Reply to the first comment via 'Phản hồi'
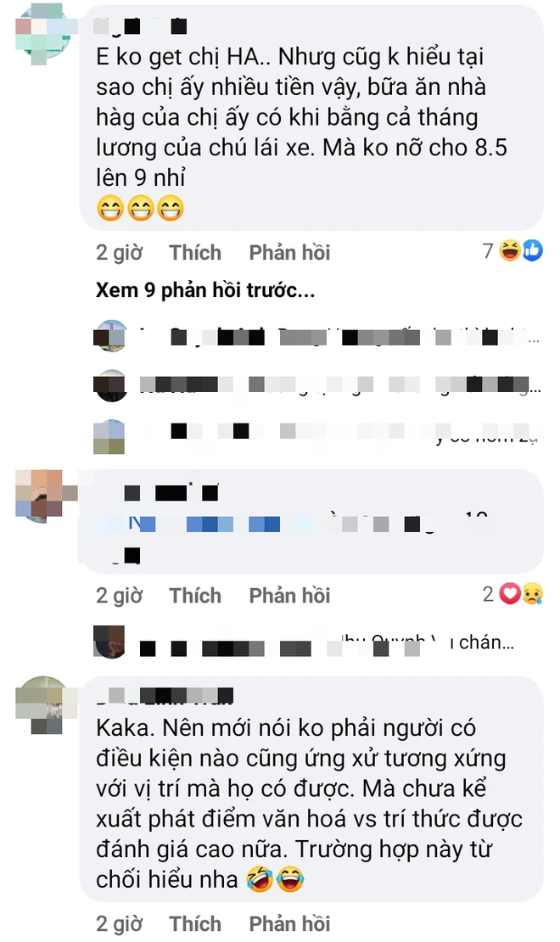The image size is (560, 942). (x=289, y=252)
